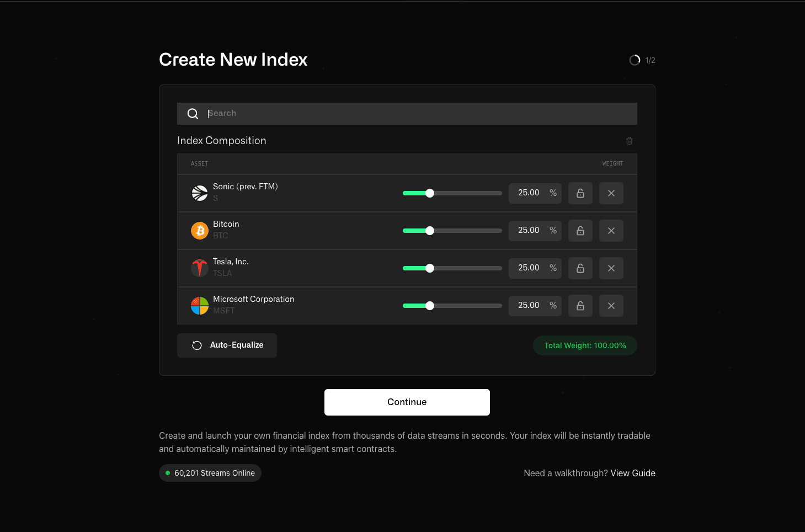This screenshot has width=805, height=532.
Task: Click inside the Search input field
Action: [386, 113]
